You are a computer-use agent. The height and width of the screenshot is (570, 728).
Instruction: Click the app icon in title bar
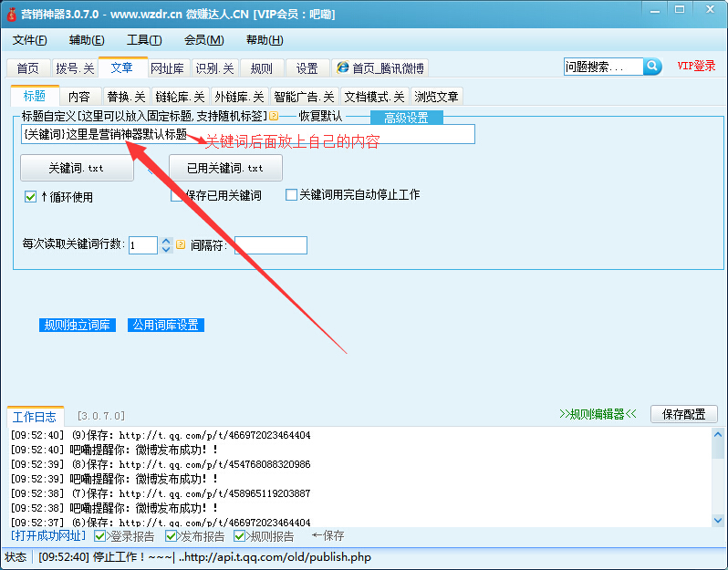point(11,14)
